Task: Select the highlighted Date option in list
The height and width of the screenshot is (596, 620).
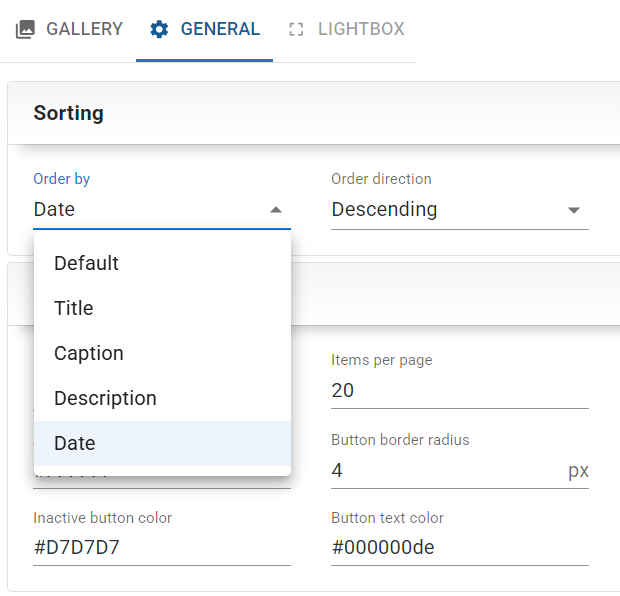Action: pos(75,443)
